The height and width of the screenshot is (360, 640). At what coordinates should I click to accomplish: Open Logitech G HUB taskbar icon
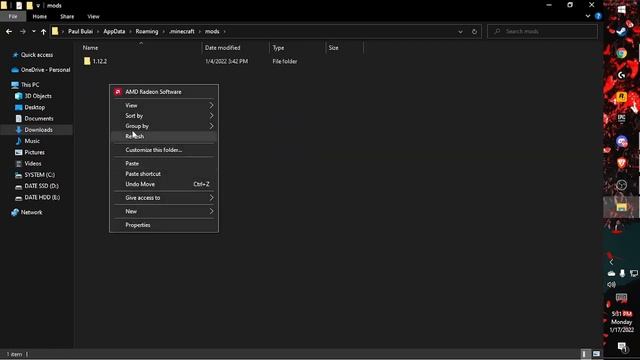point(621,75)
